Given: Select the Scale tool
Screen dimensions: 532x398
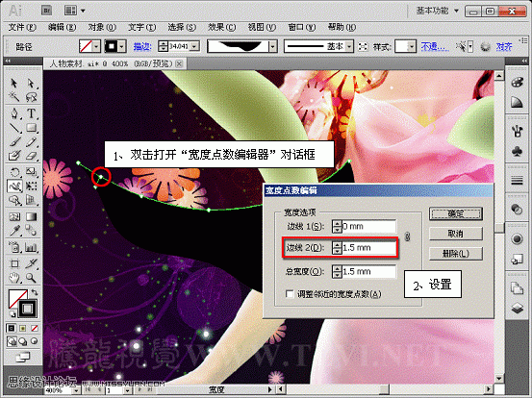Looking at the screenshot, I should (31, 172).
